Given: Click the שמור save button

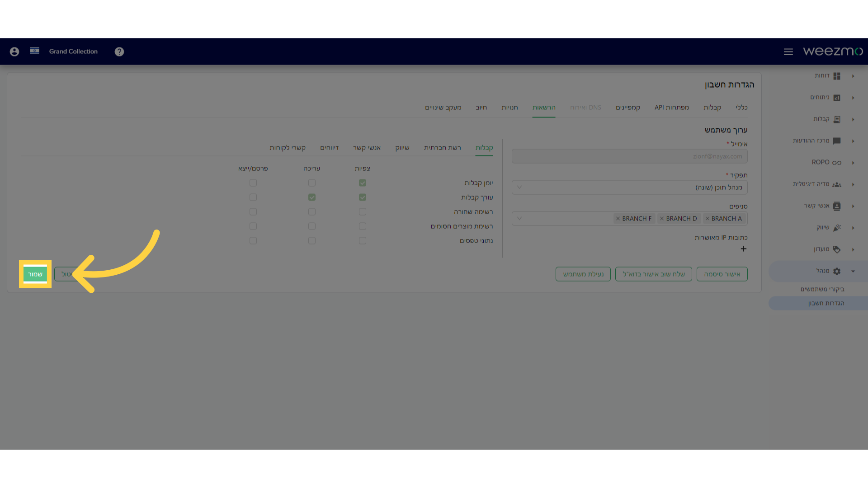Looking at the screenshot, I should (x=35, y=274).
